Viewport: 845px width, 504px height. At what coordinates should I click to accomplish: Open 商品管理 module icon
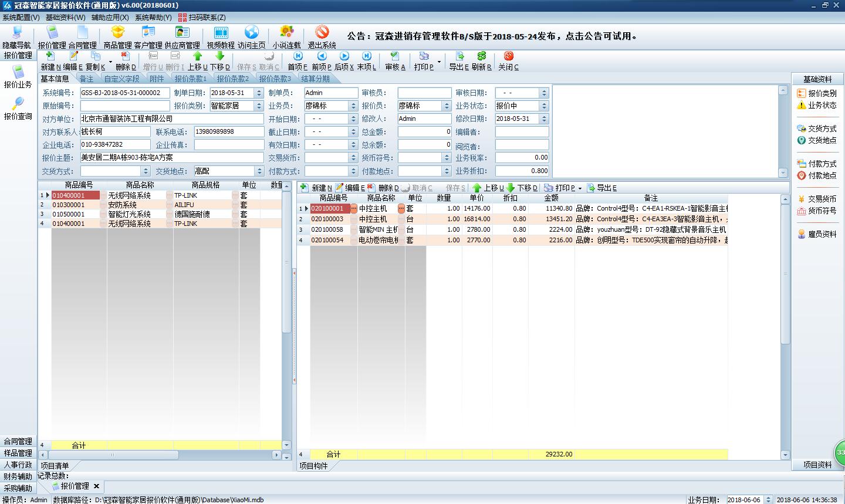(117, 37)
